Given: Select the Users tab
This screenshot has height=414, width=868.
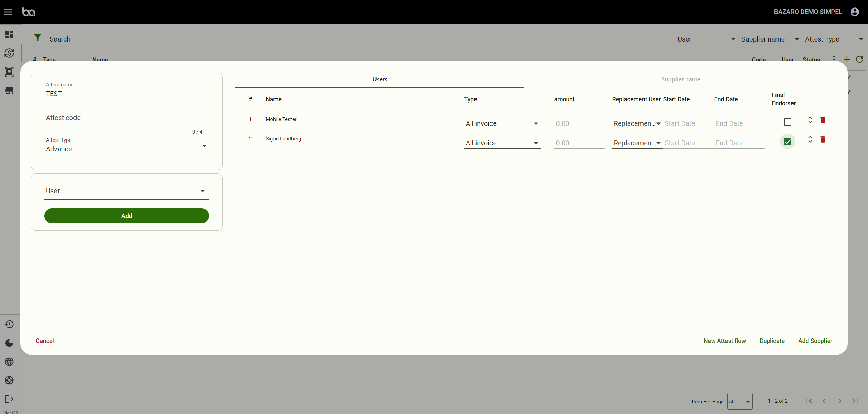Looking at the screenshot, I should (x=380, y=79).
